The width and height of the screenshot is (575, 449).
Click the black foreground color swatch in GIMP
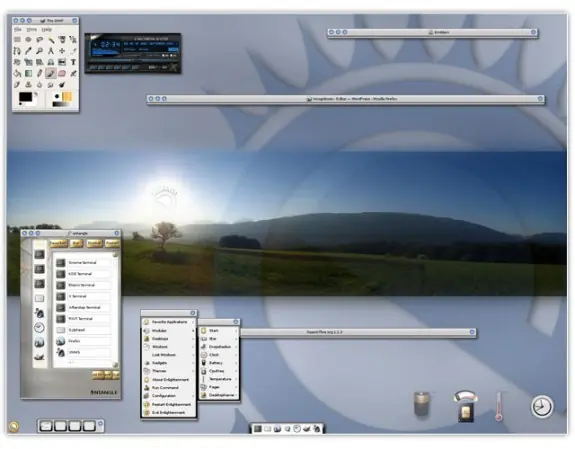tap(25, 97)
